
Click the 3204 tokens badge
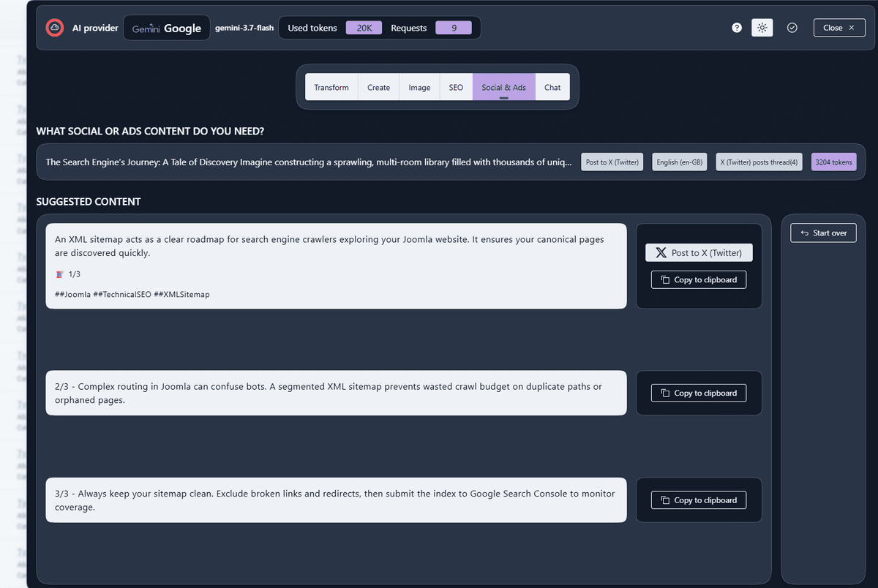tap(834, 162)
